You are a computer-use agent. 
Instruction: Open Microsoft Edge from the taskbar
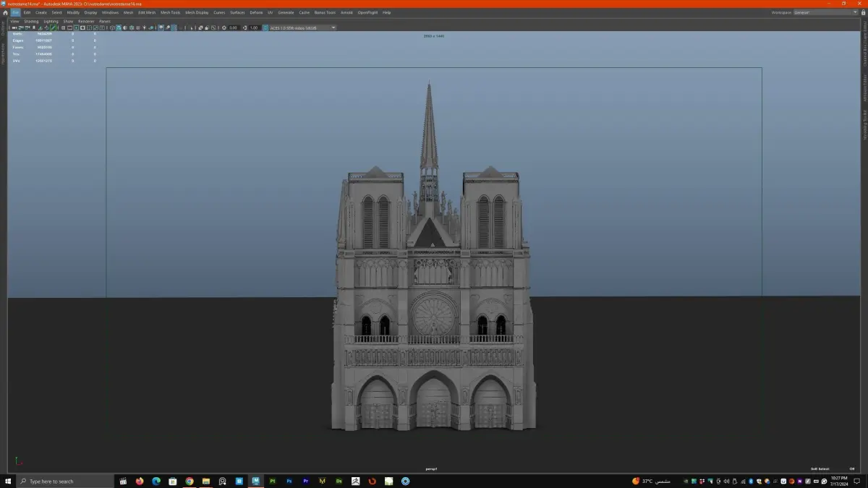coord(156,481)
